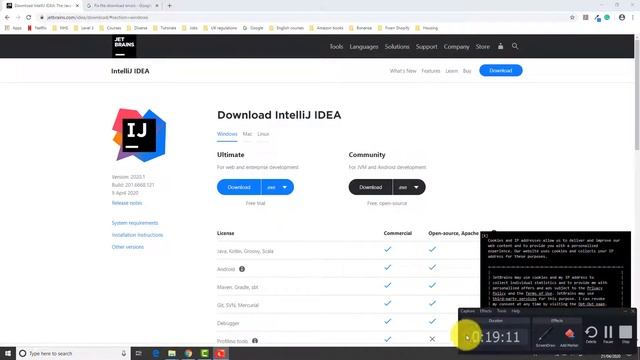
Task: Go back with the browser back arrow
Action: coord(7,18)
